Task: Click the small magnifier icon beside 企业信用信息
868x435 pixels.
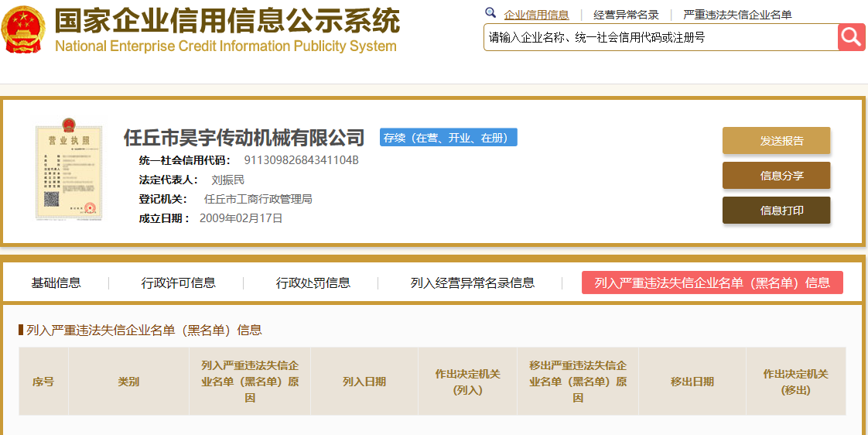Action: (490, 12)
